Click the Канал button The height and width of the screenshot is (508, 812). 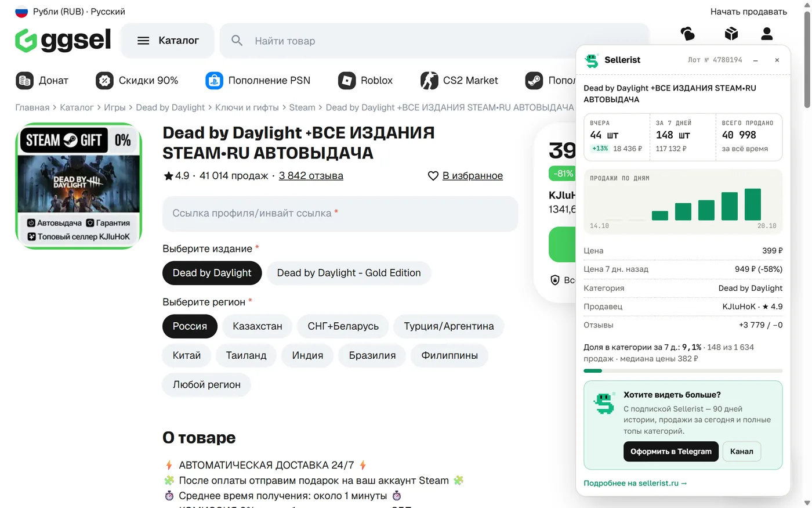tap(742, 452)
